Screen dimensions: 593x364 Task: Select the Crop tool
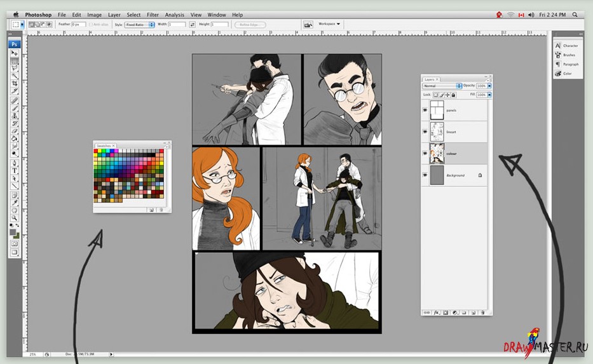[x=15, y=83]
